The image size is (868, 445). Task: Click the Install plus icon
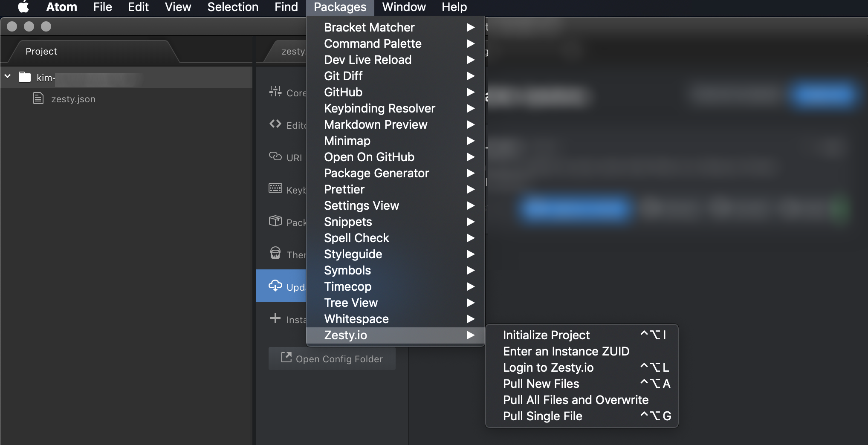click(x=275, y=318)
